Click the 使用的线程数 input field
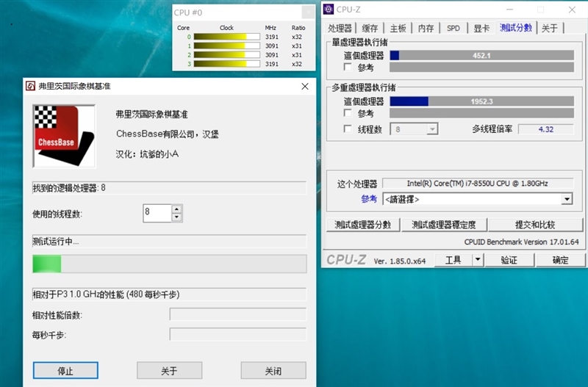 [157, 213]
